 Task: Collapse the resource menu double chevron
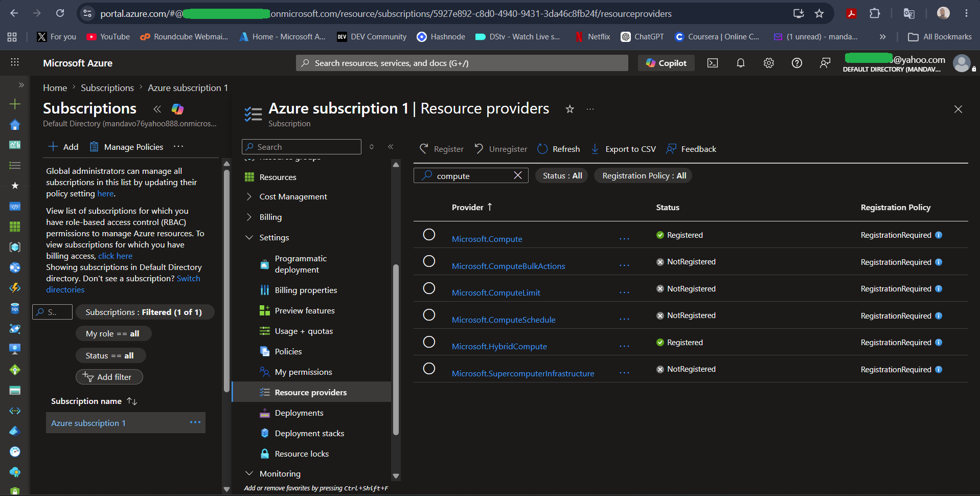(391, 147)
